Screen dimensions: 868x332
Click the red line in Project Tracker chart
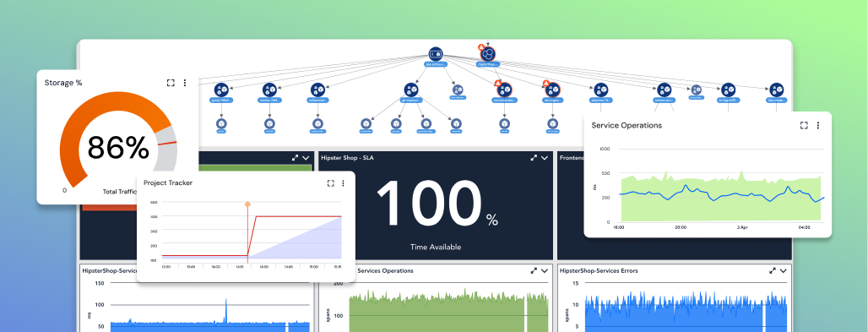(x=299, y=217)
